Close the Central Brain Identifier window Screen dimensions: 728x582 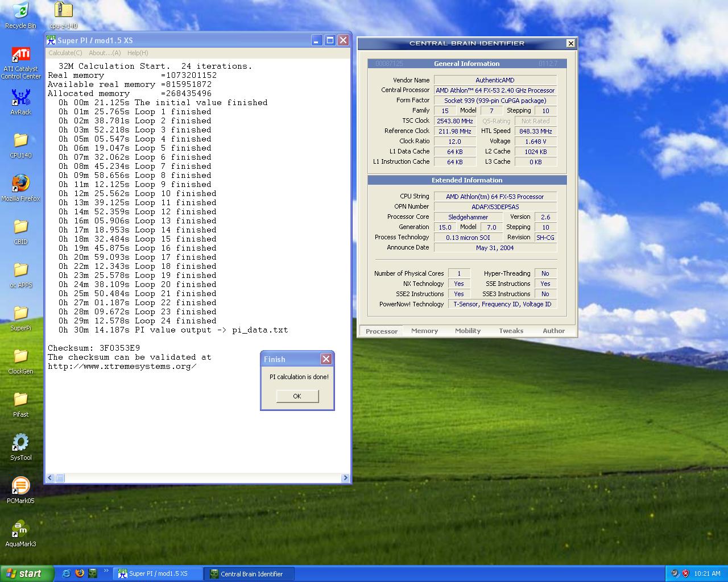570,43
